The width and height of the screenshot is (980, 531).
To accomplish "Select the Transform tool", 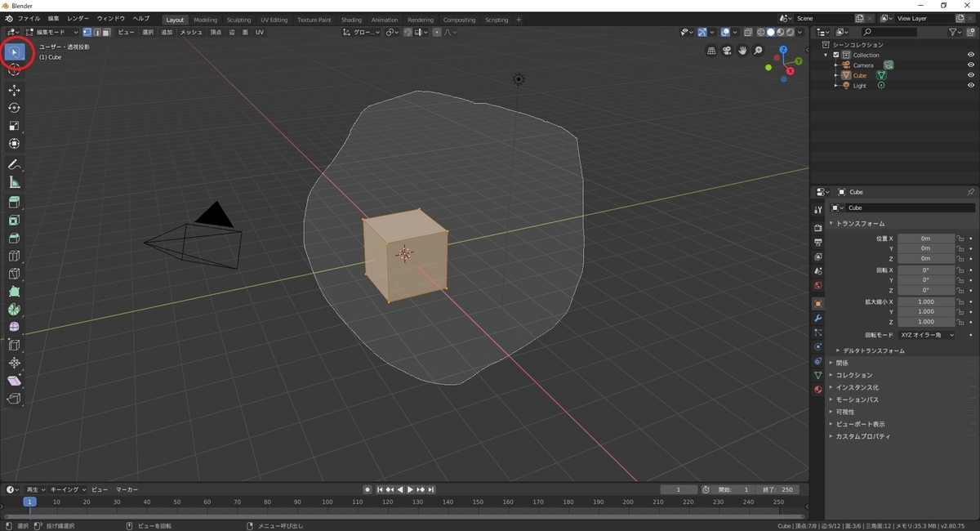I will (14, 144).
